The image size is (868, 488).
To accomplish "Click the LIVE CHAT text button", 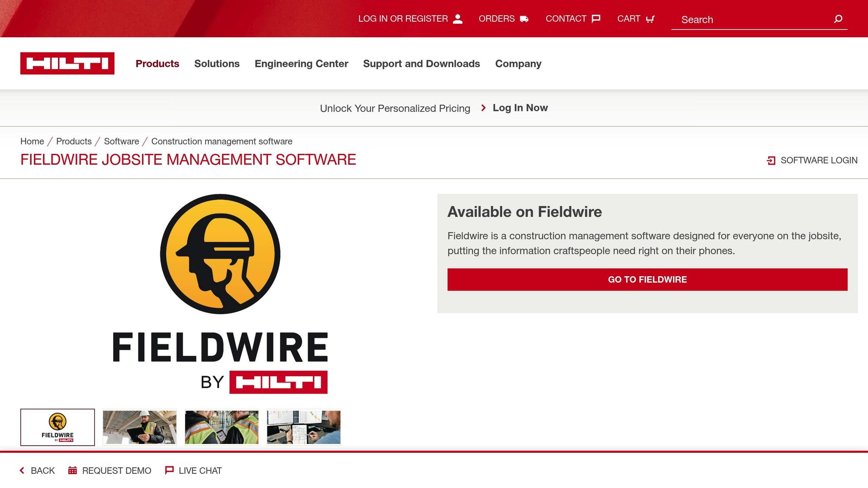I will pos(200,471).
